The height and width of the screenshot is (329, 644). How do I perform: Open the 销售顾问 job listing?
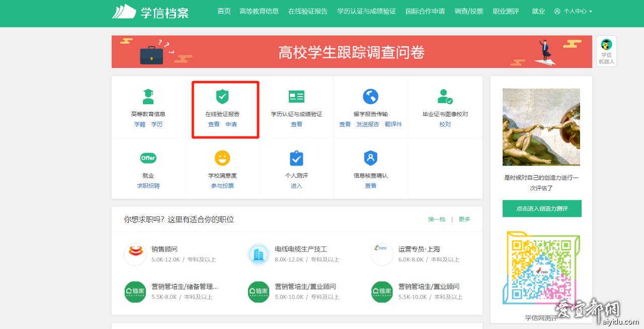(x=165, y=249)
